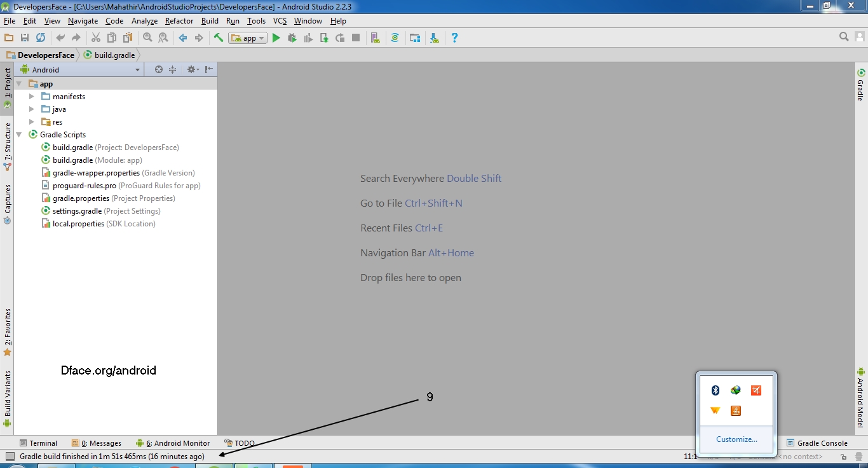Screen dimensions: 868x468
Task: Click Attach debugger to Android process icon
Action: click(x=324, y=38)
